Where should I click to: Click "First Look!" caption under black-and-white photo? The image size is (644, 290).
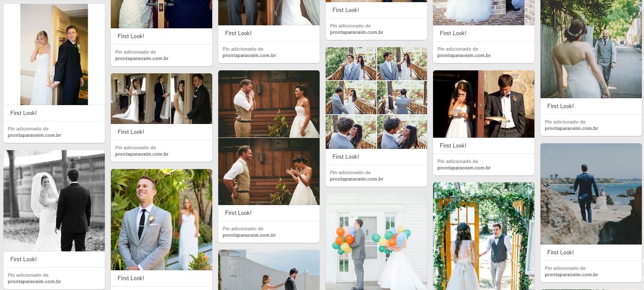tap(24, 259)
